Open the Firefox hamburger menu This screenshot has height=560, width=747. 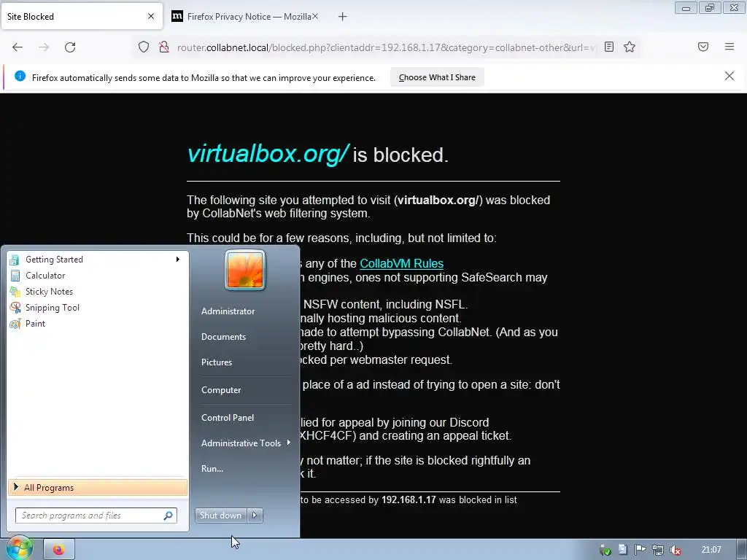click(729, 47)
